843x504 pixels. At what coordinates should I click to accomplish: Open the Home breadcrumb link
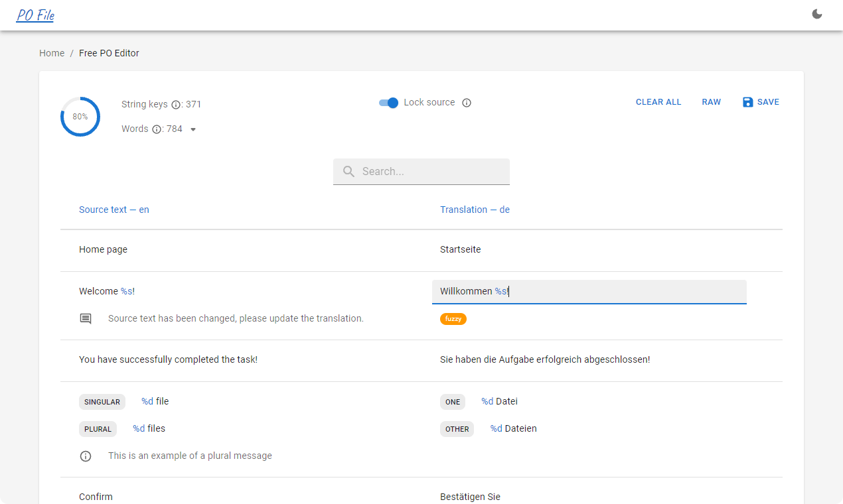(52, 53)
